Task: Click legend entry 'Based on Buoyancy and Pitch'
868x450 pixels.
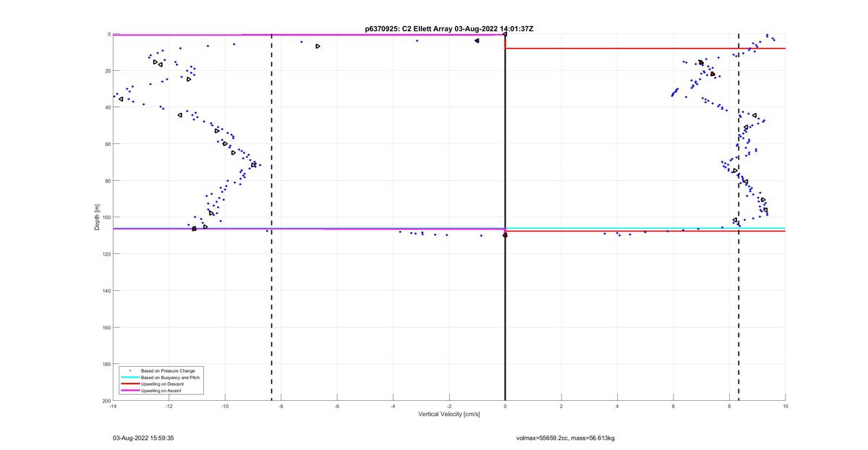Action: pos(171,378)
